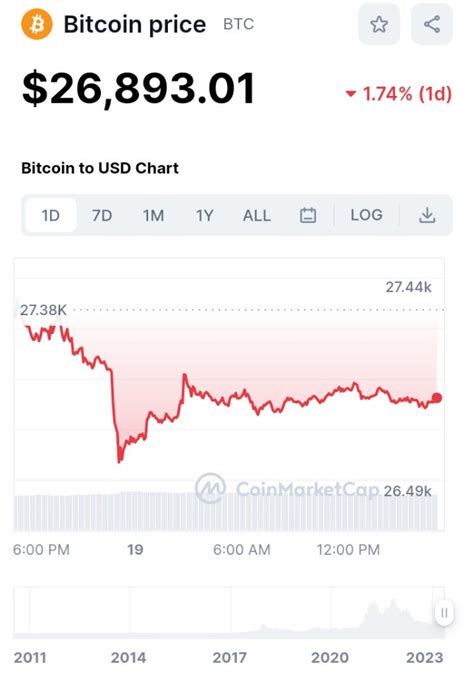
Task: Click the 1.74% (1d) change indicator
Action: (399, 94)
